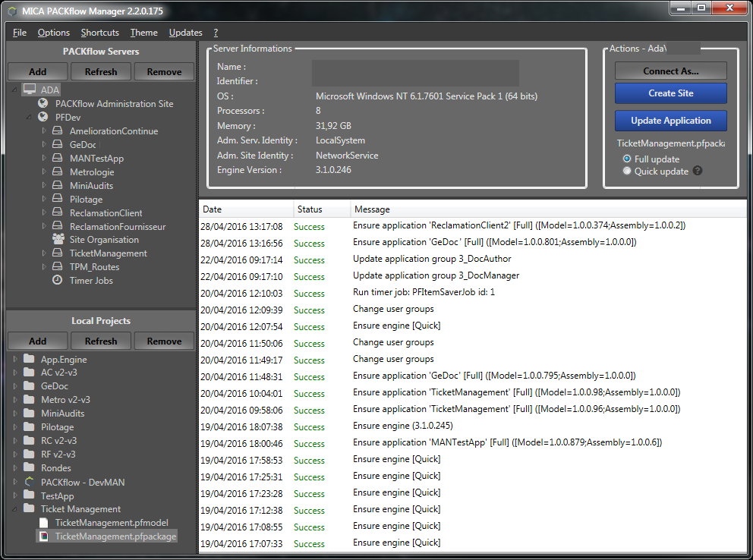Click Add under Local Projects
753x560 pixels.
37,341
